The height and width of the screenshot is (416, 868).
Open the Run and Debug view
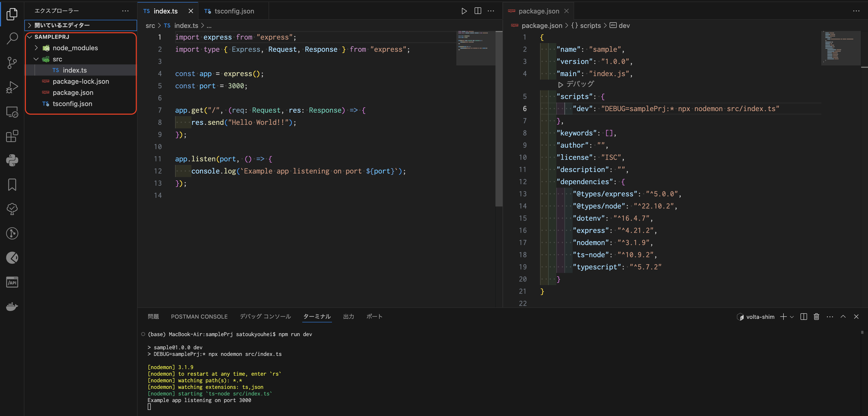point(12,87)
